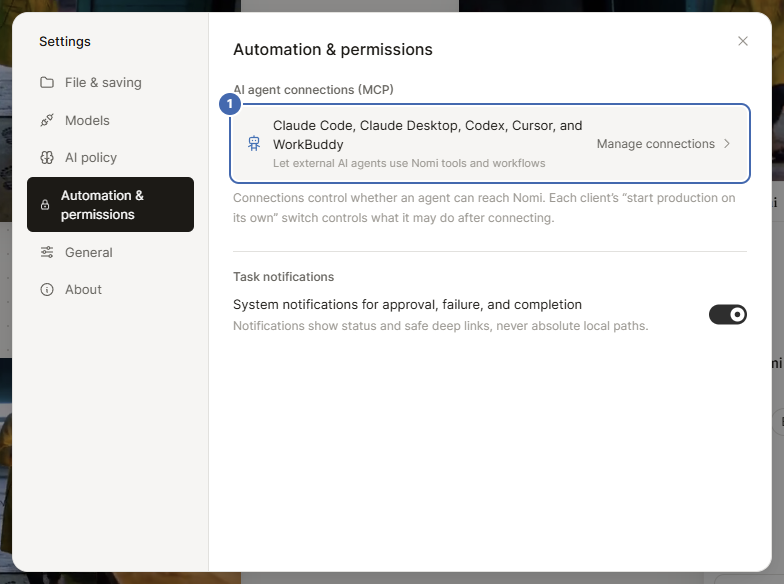784x584 pixels.
Task: Click the Automation & permissions page heading
Action: pos(332,50)
